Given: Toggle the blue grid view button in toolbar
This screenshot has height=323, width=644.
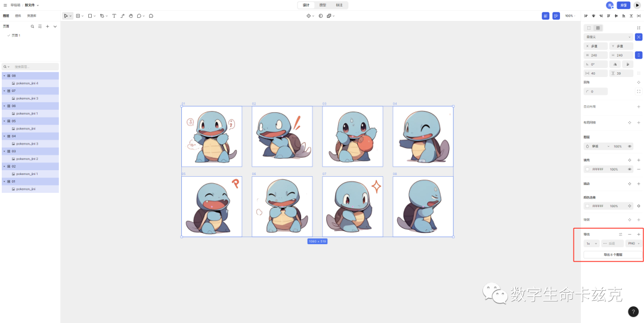Looking at the screenshot, I should tap(546, 16).
